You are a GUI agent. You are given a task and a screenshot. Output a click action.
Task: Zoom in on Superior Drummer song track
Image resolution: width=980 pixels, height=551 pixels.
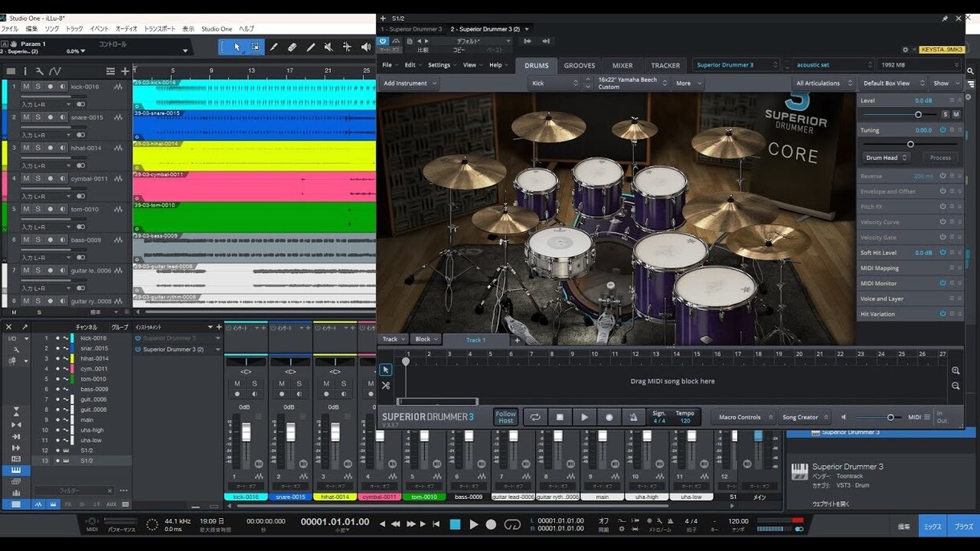956,370
